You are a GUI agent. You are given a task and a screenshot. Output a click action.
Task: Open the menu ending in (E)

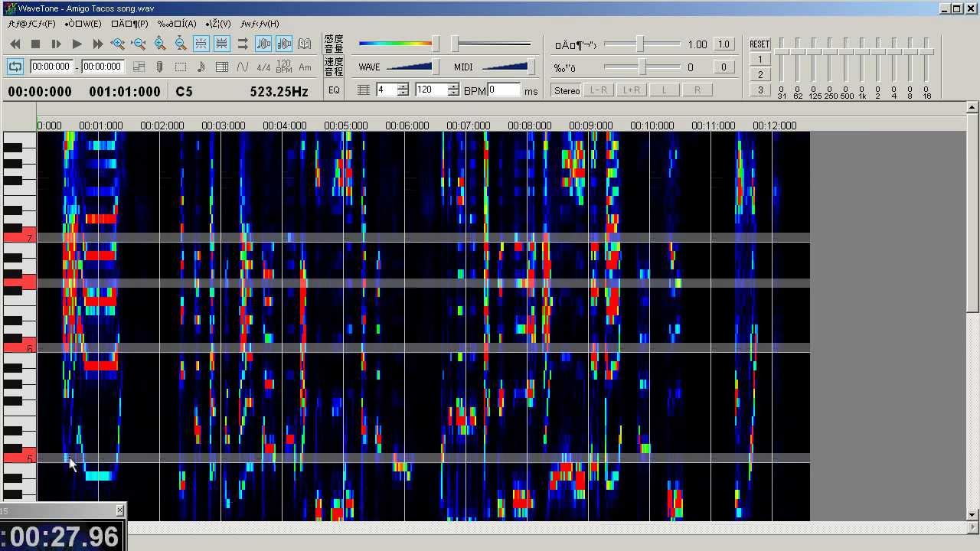tap(83, 24)
